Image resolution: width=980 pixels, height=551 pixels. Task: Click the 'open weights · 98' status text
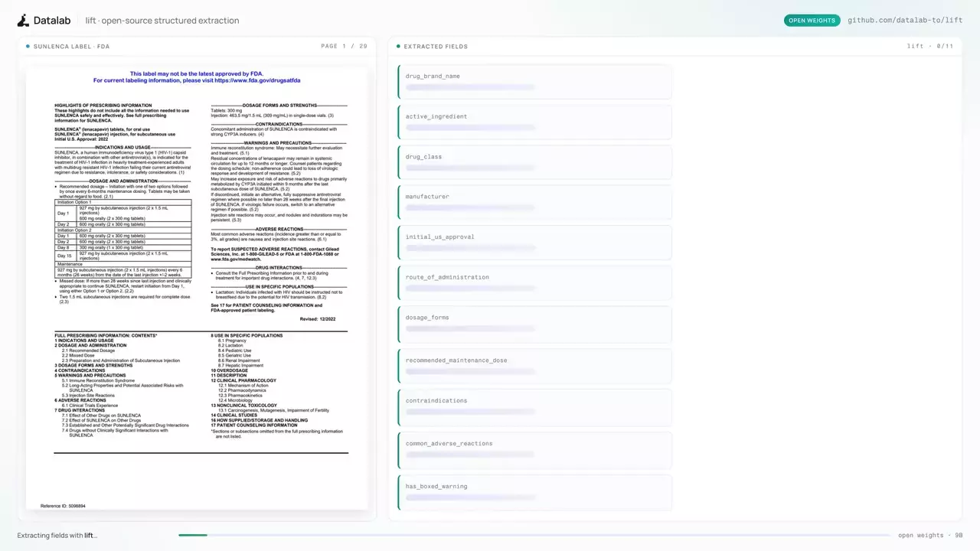[x=930, y=536]
